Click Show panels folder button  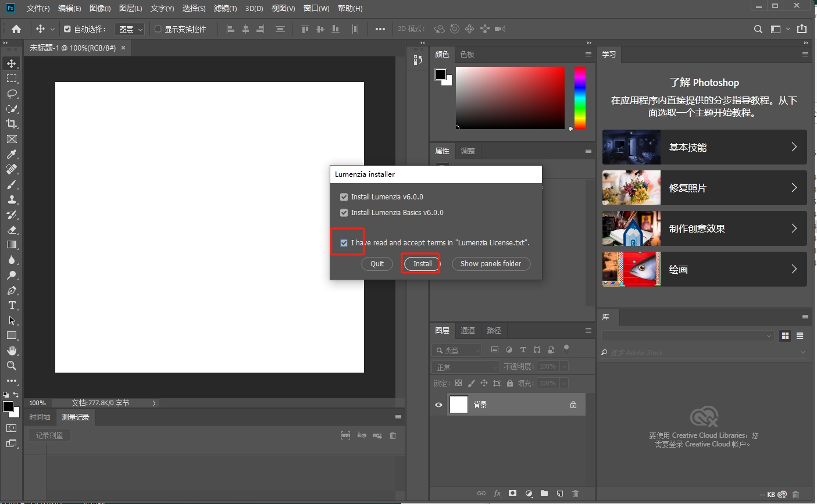[x=491, y=264]
